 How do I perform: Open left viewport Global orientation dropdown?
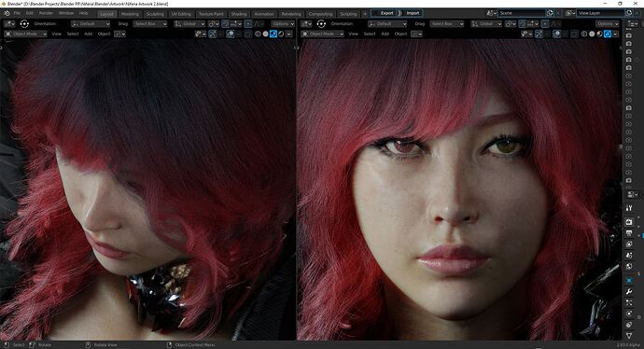[189, 24]
